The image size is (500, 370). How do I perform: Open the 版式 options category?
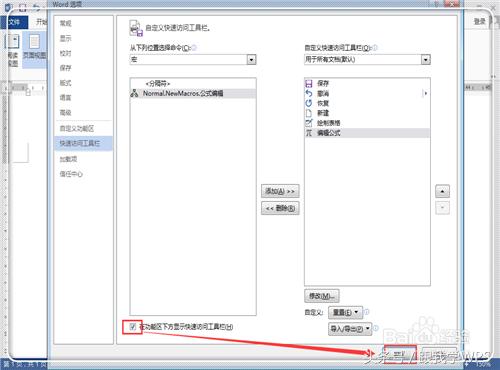(x=65, y=83)
